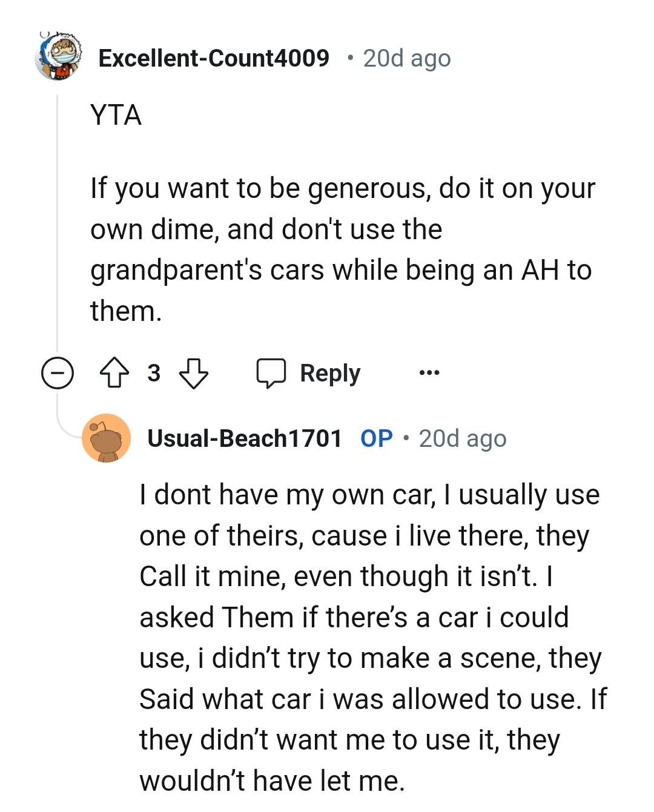The width and height of the screenshot is (654, 812).
Task: Click the vote score number 3
Action: coord(154,373)
